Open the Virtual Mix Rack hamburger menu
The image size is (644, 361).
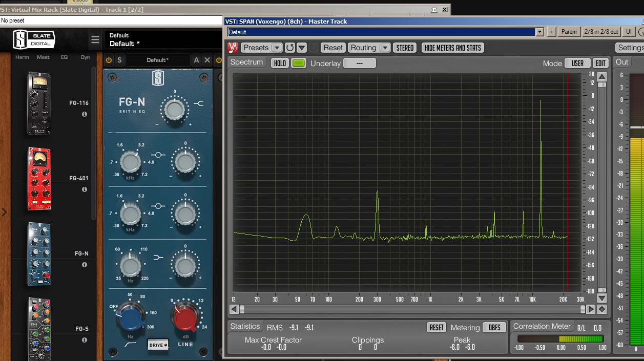[95, 40]
